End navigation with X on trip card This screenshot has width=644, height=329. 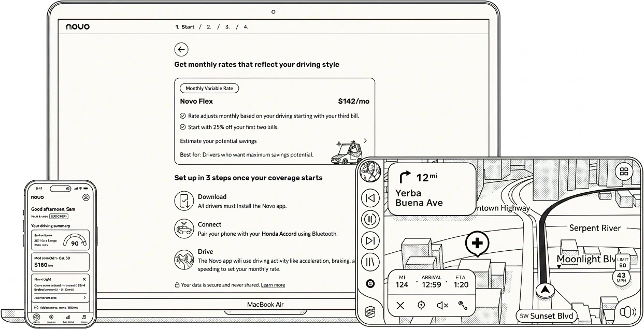click(400, 306)
